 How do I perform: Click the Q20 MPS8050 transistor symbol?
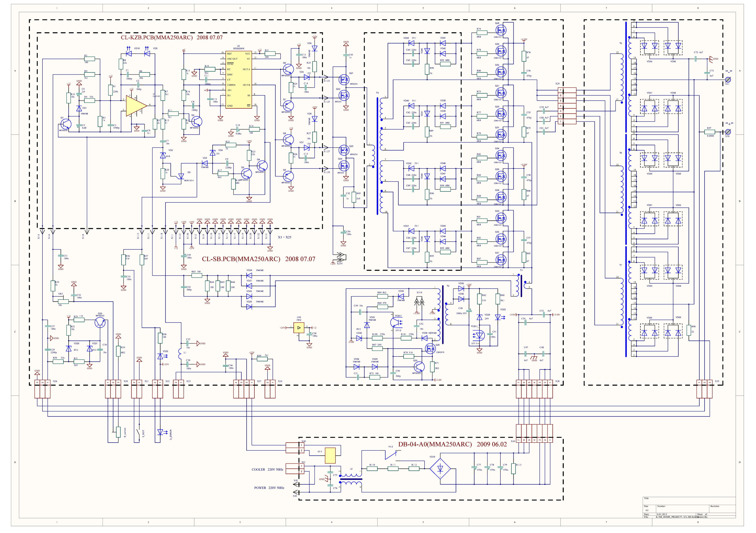tap(100, 323)
